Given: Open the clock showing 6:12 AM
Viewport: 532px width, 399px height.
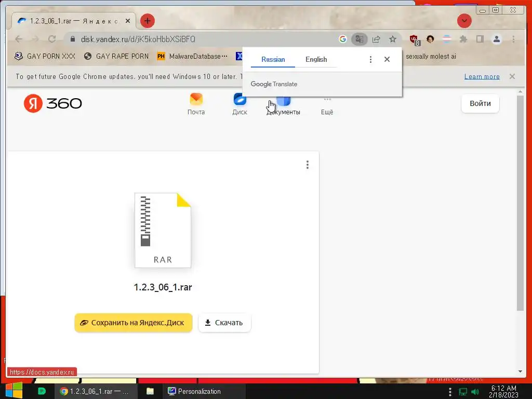Looking at the screenshot, I should 504,391.
